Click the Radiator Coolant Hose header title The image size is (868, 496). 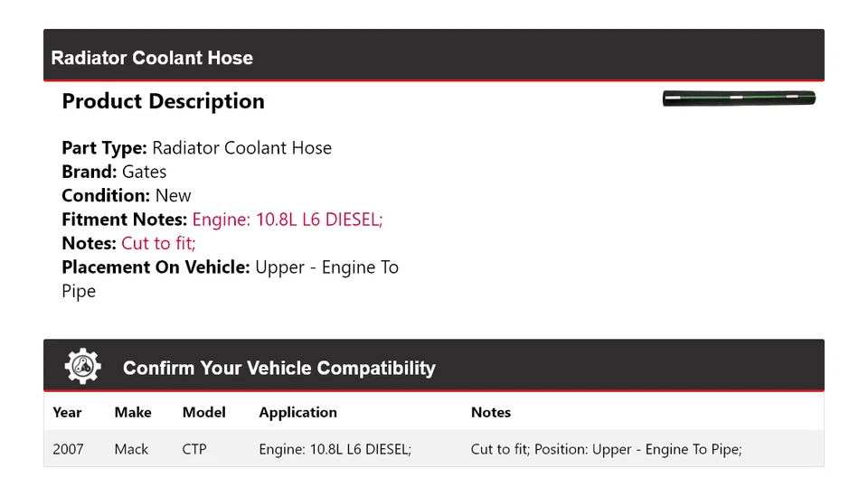[152, 58]
